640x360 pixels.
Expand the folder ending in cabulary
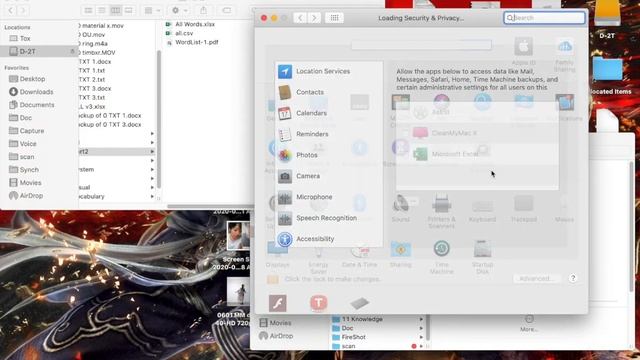click(152, 196)
